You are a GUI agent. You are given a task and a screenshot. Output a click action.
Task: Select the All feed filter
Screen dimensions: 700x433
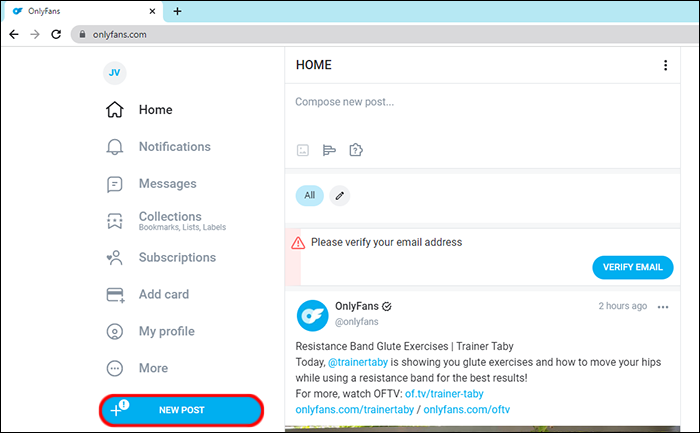309,196
